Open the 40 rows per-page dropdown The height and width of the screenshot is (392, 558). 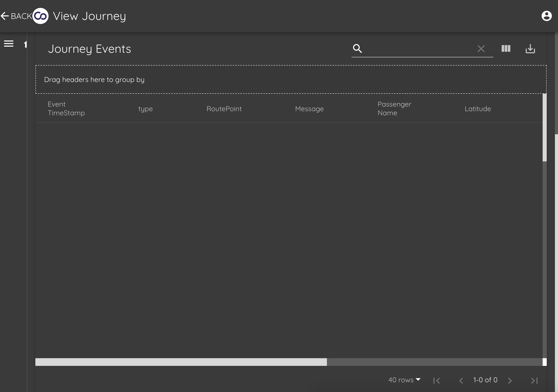pos(404,380)
